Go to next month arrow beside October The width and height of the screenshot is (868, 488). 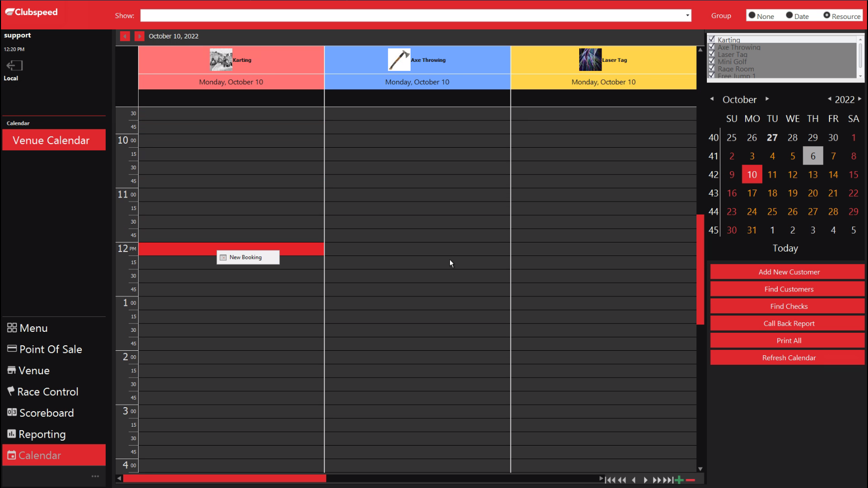(767, 99)
